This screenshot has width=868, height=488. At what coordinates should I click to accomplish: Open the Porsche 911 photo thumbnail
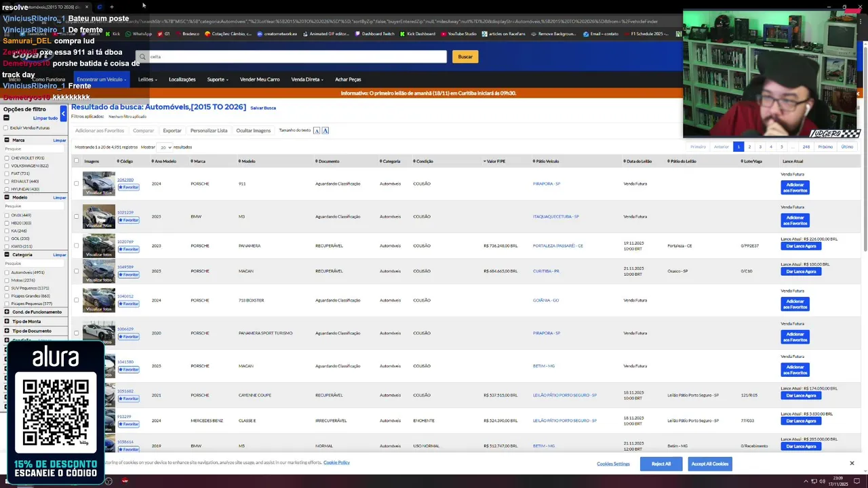[x=99, y=184]
